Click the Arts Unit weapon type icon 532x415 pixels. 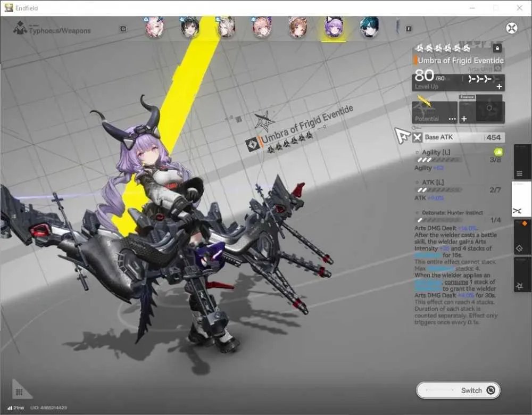pos(498,69)
